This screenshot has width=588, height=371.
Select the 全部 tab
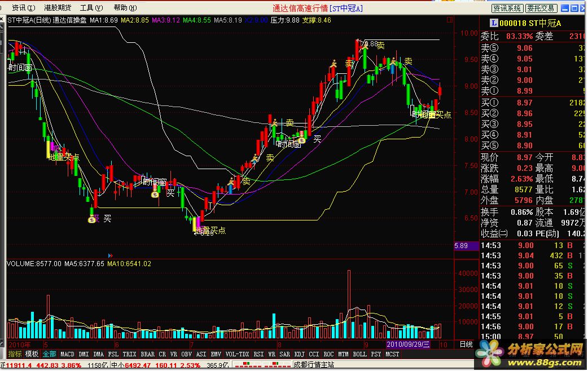coord(49,354)
